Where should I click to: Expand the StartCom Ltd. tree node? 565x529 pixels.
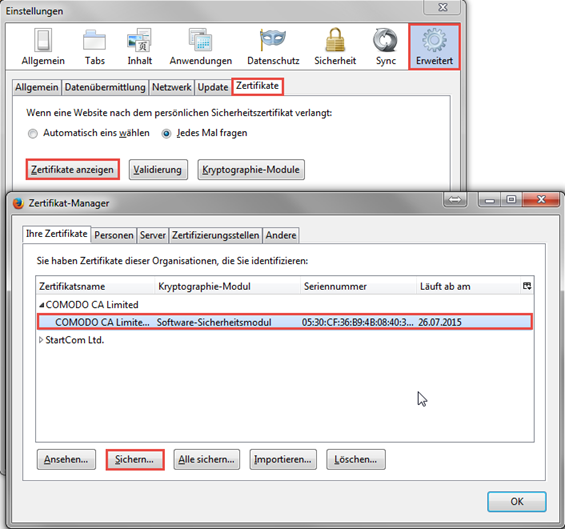click(x=41, y=340)
